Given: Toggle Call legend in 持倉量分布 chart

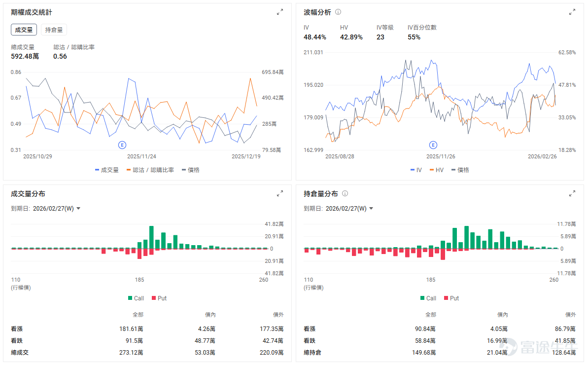Looking at the screenshot, I should (x=428, y=298).
